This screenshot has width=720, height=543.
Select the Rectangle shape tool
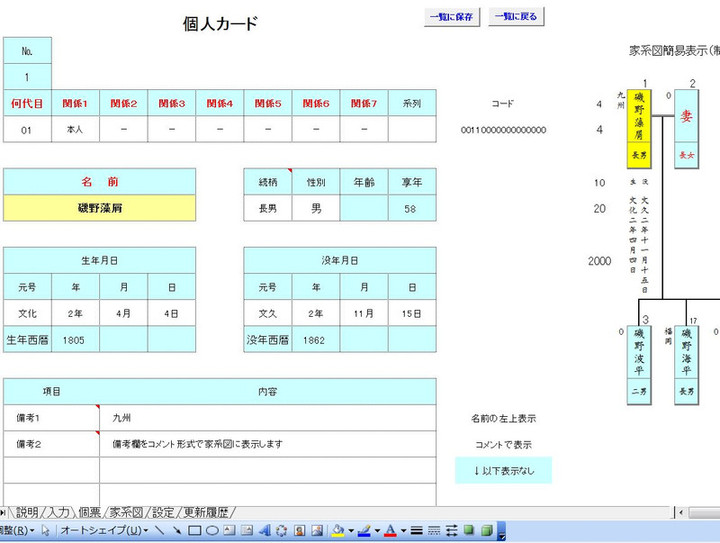click(x=194, y=531)
